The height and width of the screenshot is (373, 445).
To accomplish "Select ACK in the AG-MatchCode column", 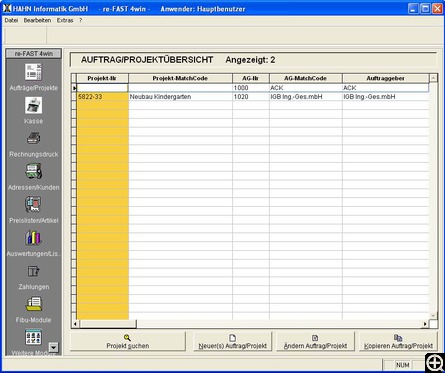I will (x=306, y=88).
